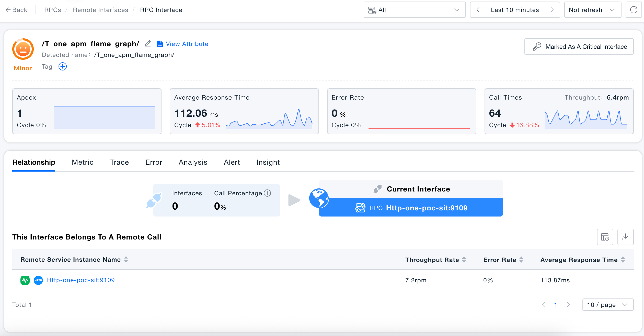Switch to the Insight tab

click(x=268, y=162)
